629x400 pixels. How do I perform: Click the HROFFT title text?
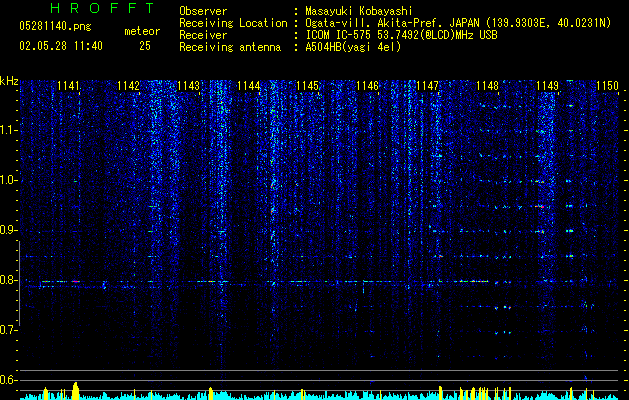click(102, 8)
